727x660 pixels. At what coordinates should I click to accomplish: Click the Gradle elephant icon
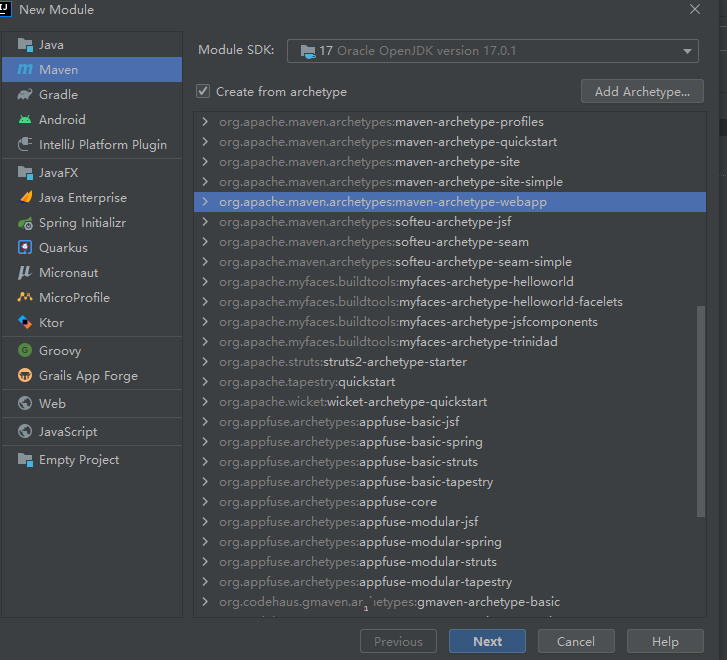coord(25,95)
